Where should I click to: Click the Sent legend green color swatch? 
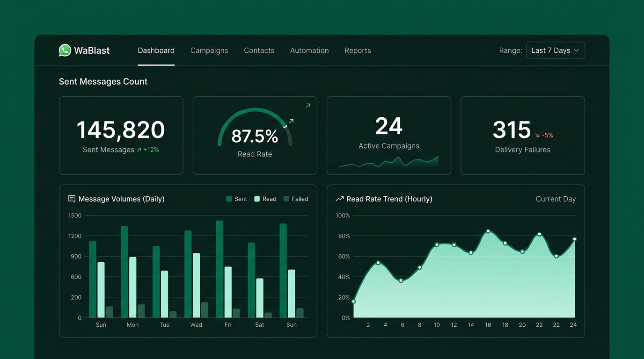pos(228,199)
